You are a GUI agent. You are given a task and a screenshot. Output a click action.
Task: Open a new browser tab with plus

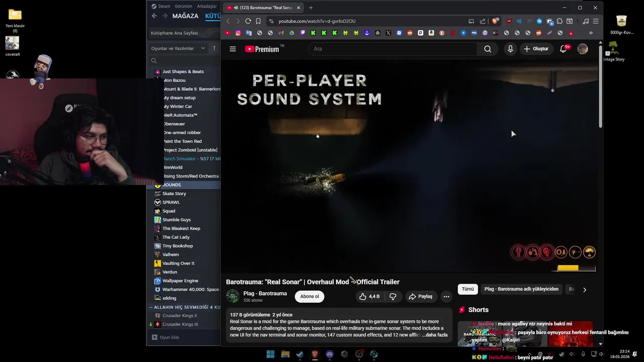[x=310, y=8]
